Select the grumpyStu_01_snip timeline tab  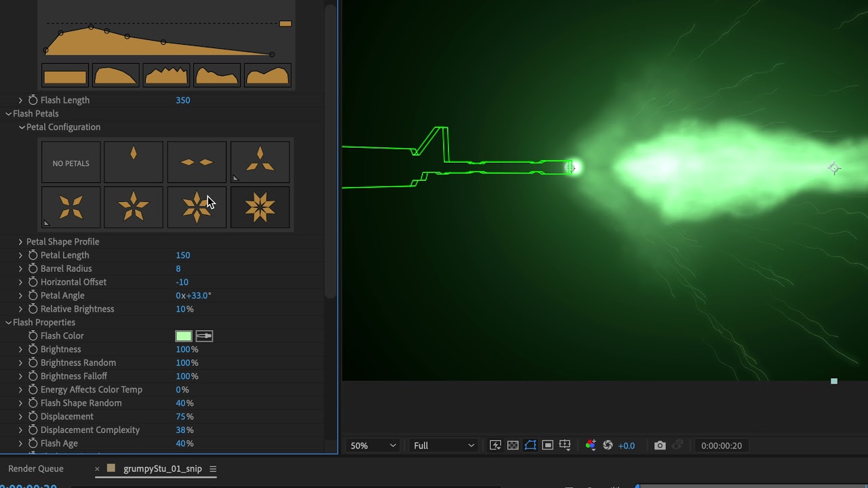(x=163, y=468)
